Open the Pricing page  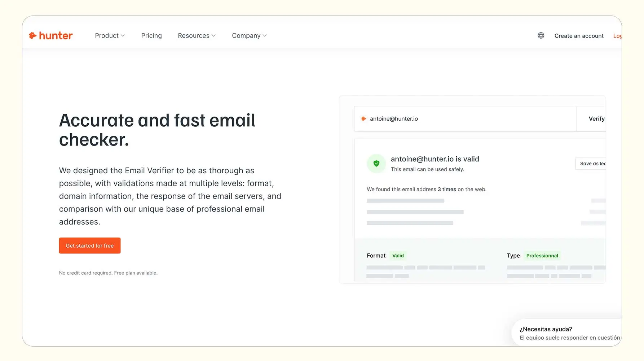pyautogui.click(x=151, y=35)
